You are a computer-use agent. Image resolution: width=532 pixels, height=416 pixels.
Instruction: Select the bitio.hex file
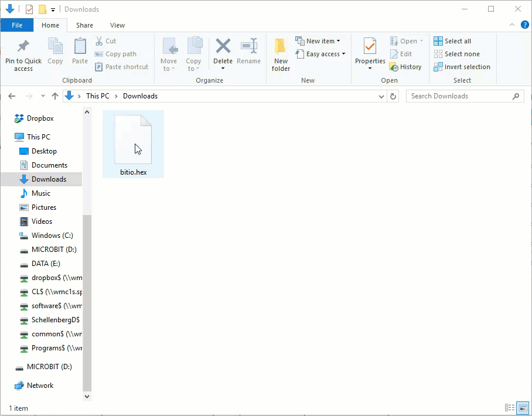coord(133,144)
